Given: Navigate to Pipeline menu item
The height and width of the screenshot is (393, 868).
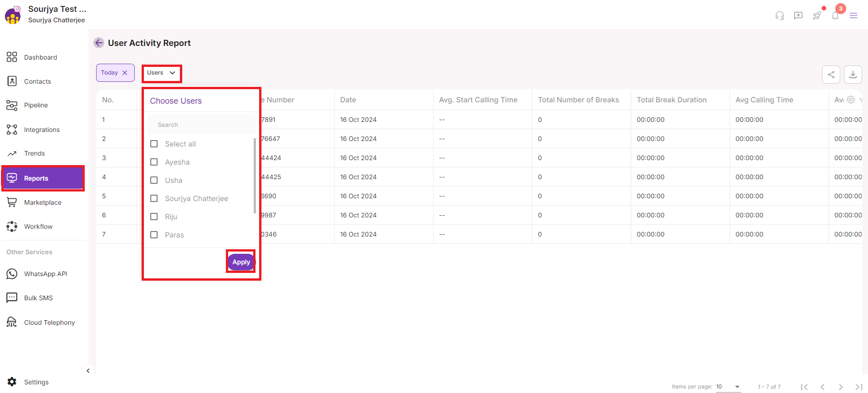Looking at the screenshot, I should tap(36, 105).
